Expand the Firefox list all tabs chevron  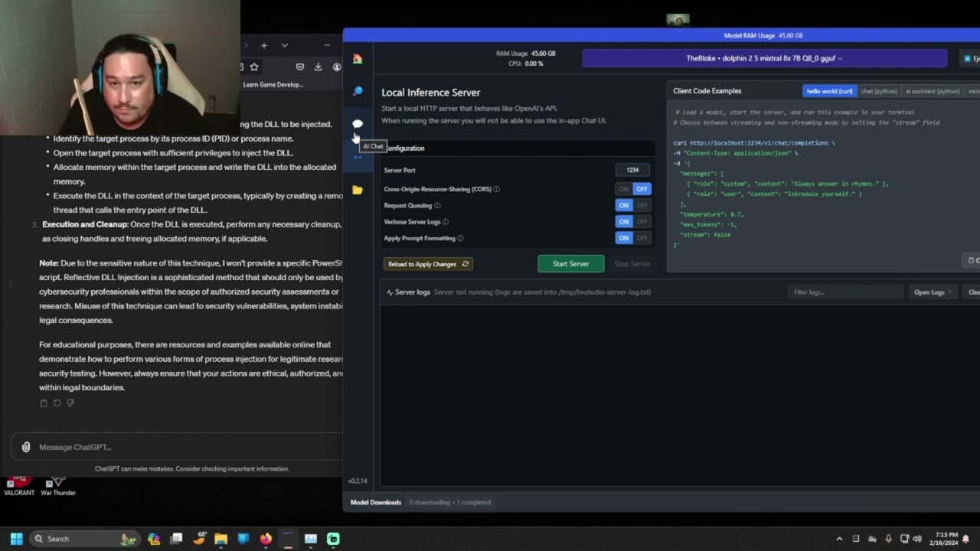click(x=284, y=46)
